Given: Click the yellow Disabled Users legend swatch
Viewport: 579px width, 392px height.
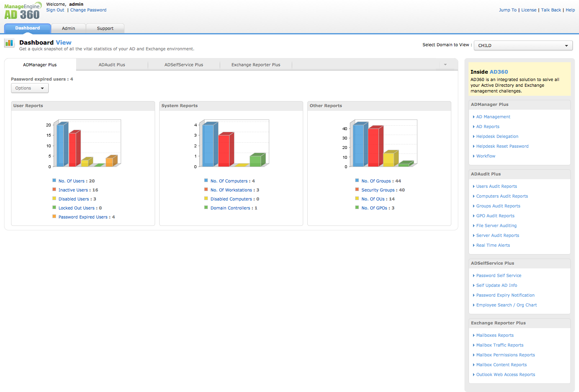Looking at the screenshot, I should point(54,198).
